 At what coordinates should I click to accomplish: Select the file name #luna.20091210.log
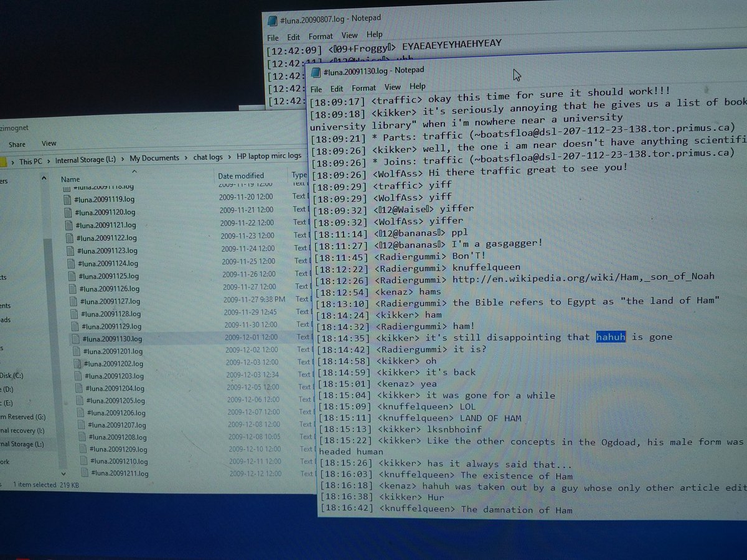120,462
